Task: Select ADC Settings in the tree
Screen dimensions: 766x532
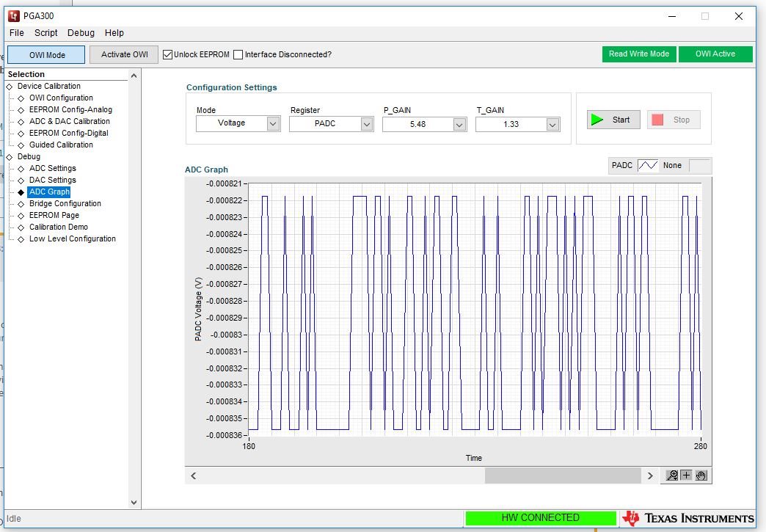Action: click(x=53, y=168)
